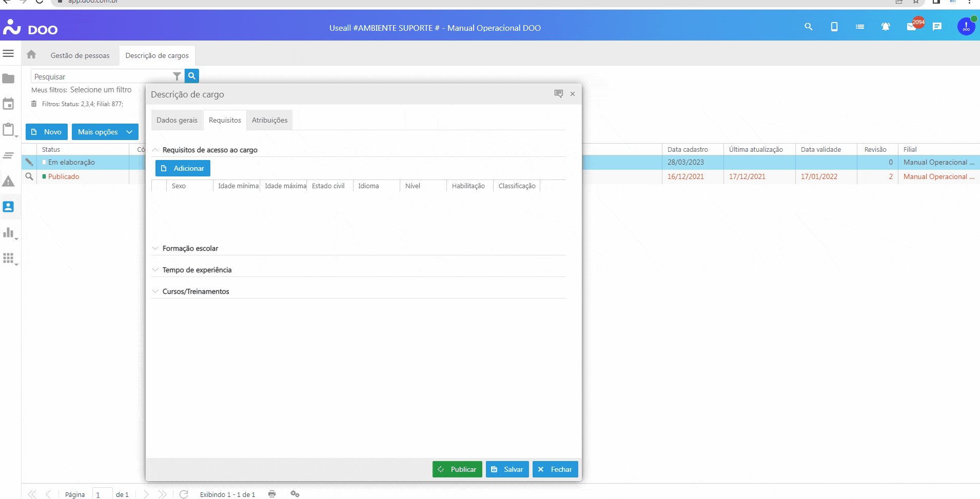The width and height of the screenshot is (980, 499).
Task: Open comments icon in dialog header
Action: point(559,94)
